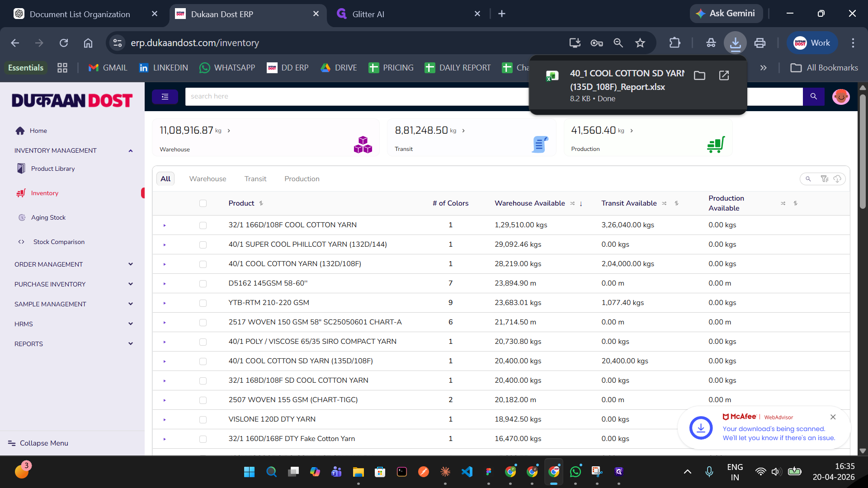Open Aging Stock sidebar link

point(48,217)
